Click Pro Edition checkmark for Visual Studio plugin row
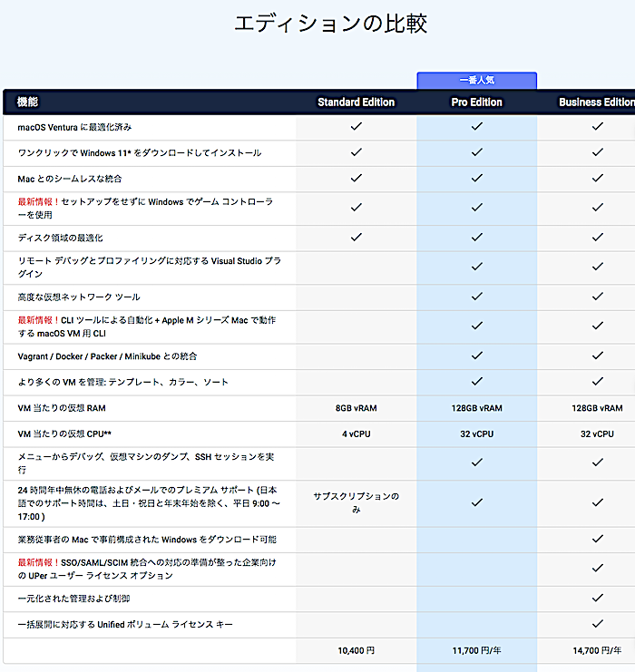Screen dimensions: 635x672 [x=476, y=267]
